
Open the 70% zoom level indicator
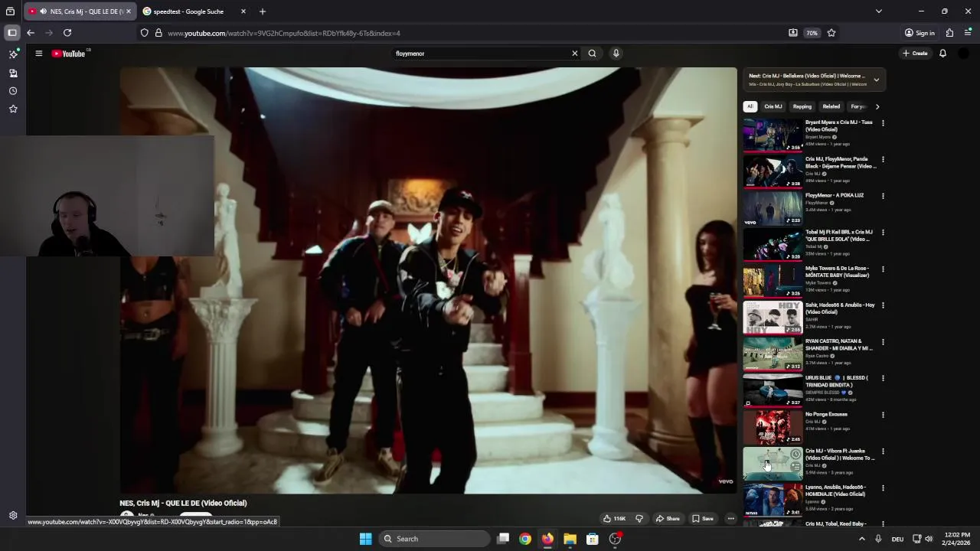point(812,33)
